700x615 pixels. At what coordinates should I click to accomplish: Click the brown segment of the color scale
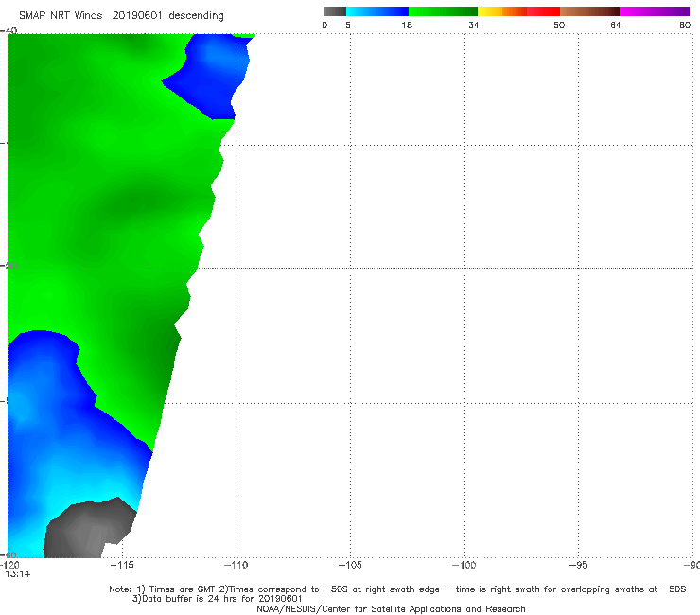tap(589, 11)
